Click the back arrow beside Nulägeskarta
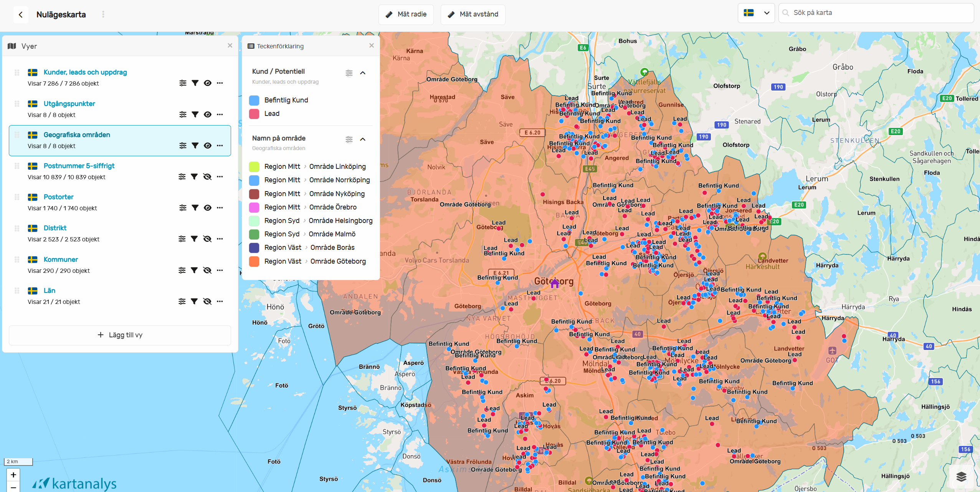The width and height of the screenshot is (980, 492). [21, 15]
